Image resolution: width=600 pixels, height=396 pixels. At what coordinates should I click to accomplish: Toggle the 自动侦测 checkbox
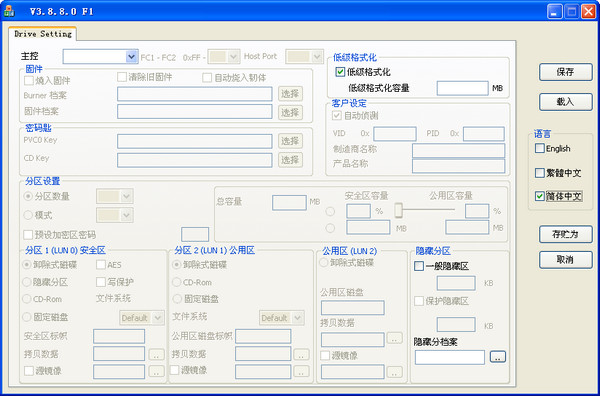click(337, 116)
